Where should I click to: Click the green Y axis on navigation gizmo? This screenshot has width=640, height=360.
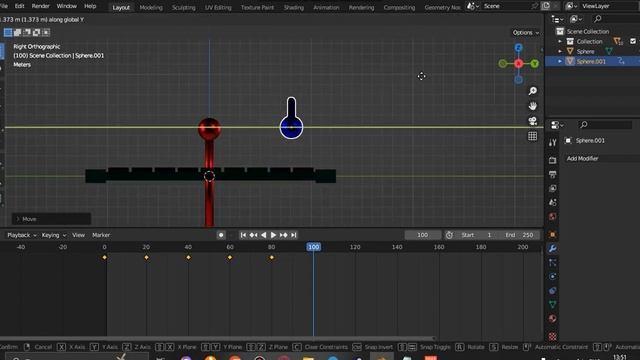point(534,64)
